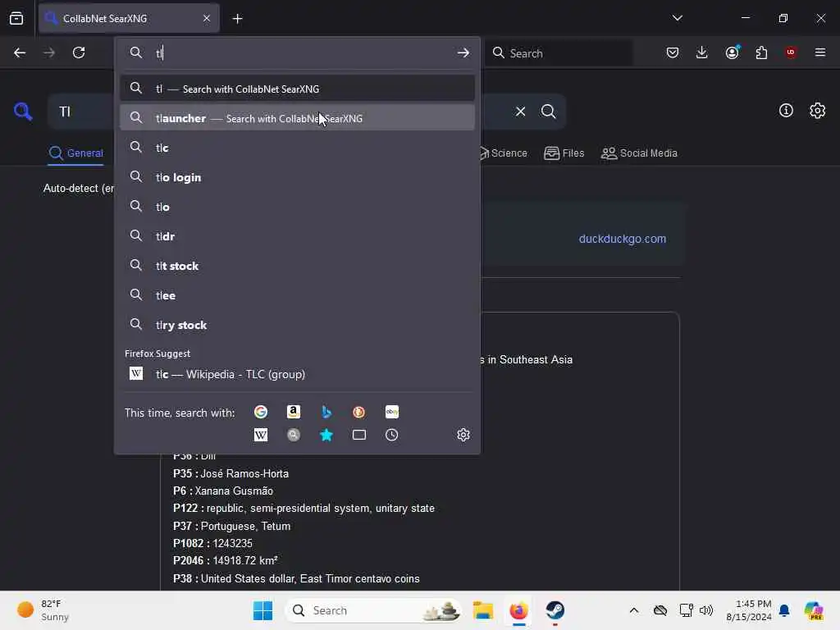Search bookmarks using the star icon

coord(326,435)
